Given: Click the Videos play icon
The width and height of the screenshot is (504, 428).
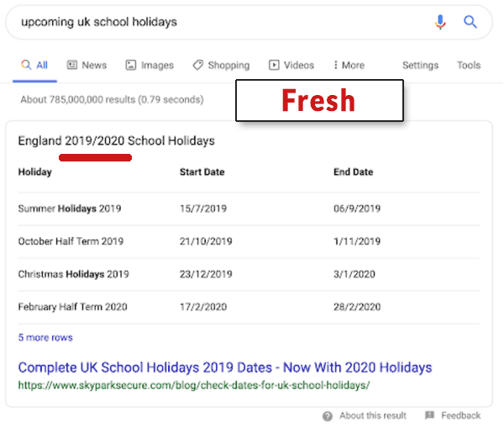Looking at the screenshot, I should click(x=274, y=65).
